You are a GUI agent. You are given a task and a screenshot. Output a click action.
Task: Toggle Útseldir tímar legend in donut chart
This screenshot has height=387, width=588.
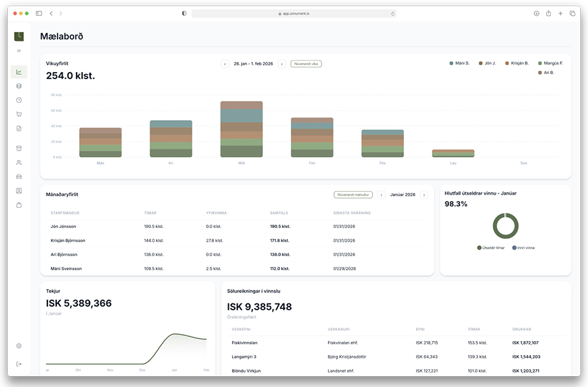479,248
